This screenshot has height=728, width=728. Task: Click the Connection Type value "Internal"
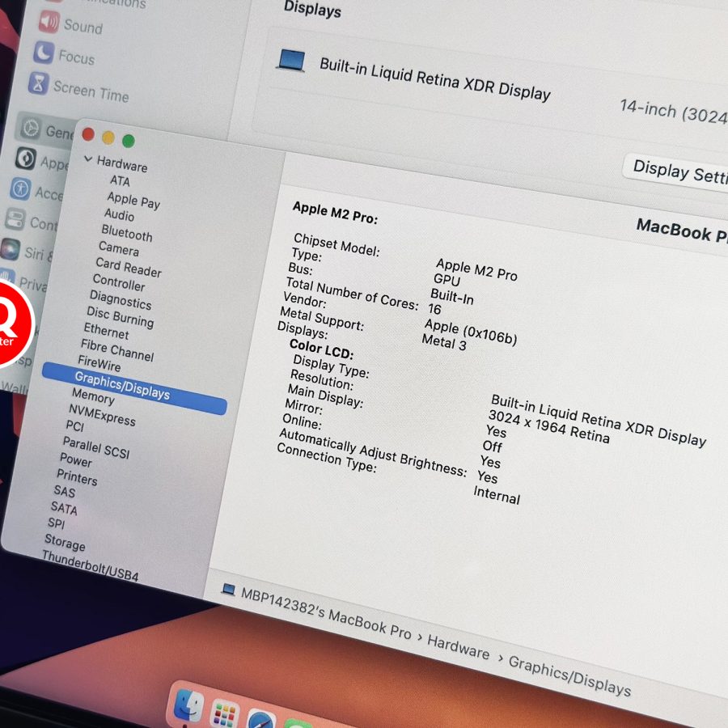coord(497,495)
